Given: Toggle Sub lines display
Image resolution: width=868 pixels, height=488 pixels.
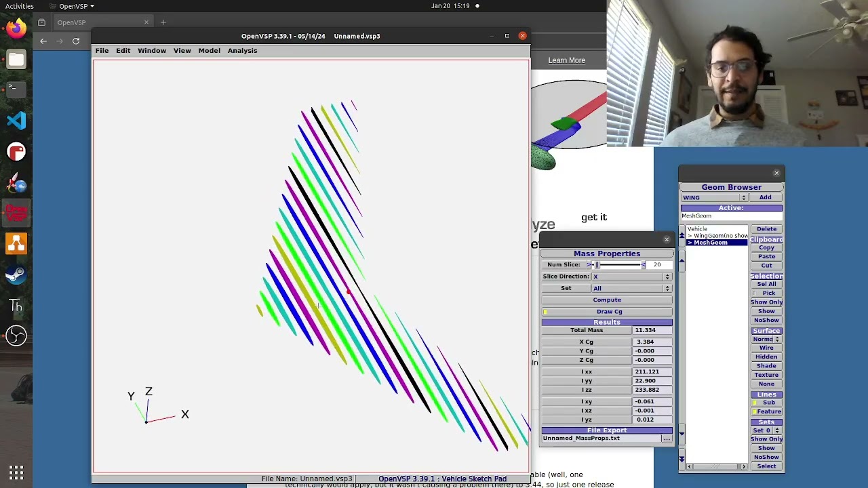Looking at the screenshot, I should click(x=766, y=403).
